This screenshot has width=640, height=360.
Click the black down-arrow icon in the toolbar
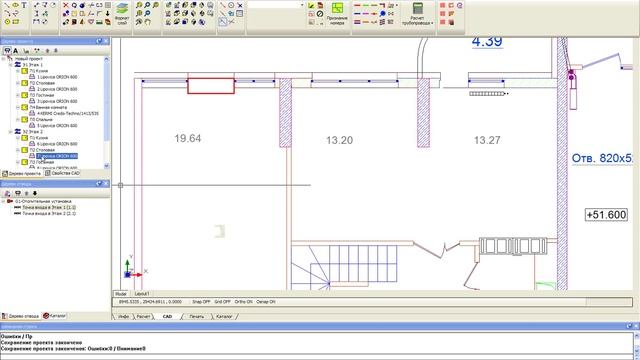coord(108,13)
